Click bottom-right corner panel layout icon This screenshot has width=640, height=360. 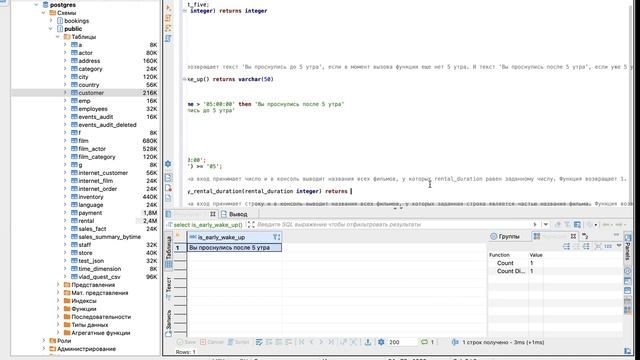628,351
